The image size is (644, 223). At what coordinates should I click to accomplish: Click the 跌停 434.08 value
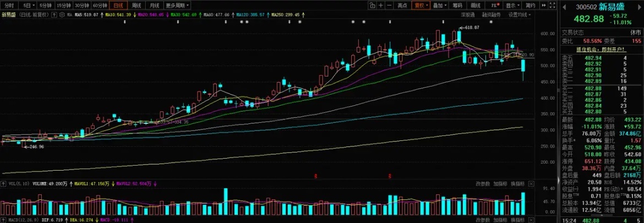pyautogui.click(x=632, y=161)
